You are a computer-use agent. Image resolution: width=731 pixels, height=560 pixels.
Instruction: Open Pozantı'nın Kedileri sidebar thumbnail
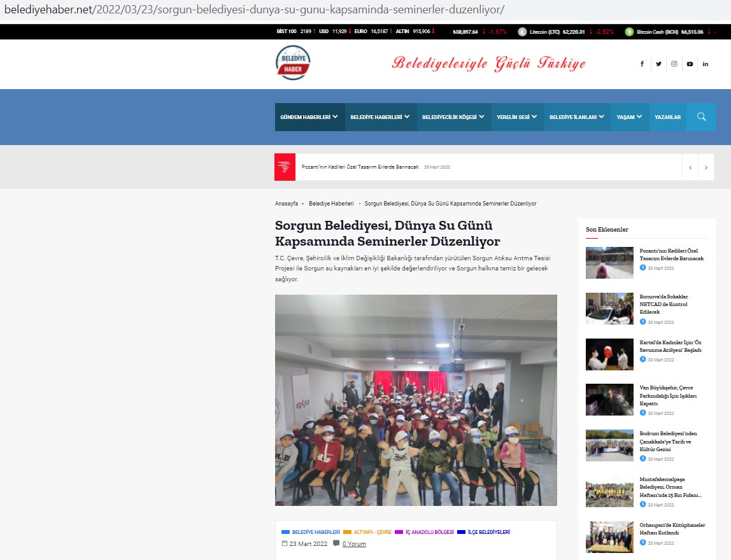tap(609, 263)
